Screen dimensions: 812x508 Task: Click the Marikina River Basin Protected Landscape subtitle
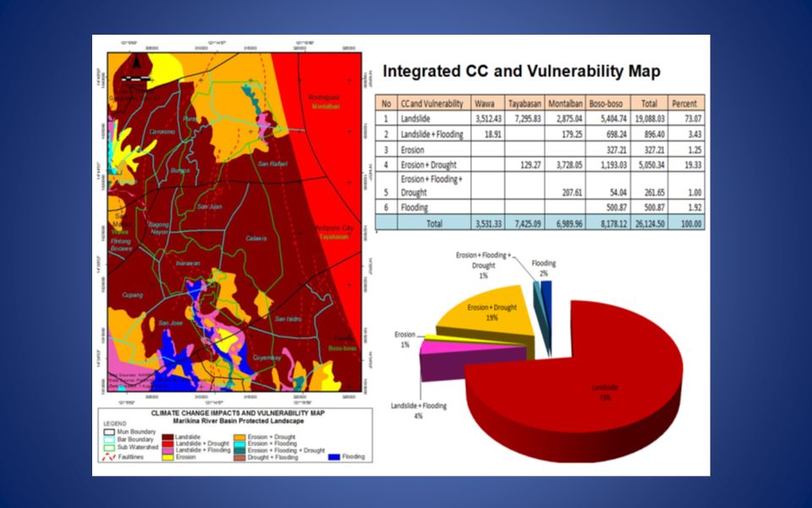coord(239,421)
